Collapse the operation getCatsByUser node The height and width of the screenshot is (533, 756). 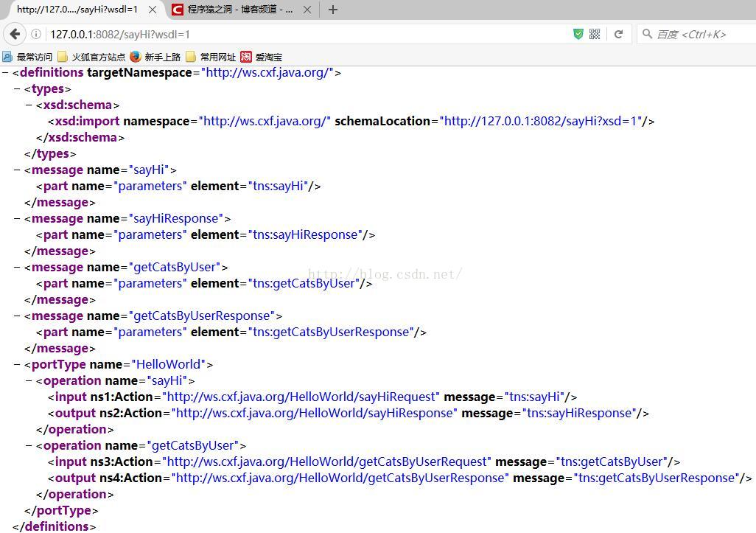coord(29,446)
